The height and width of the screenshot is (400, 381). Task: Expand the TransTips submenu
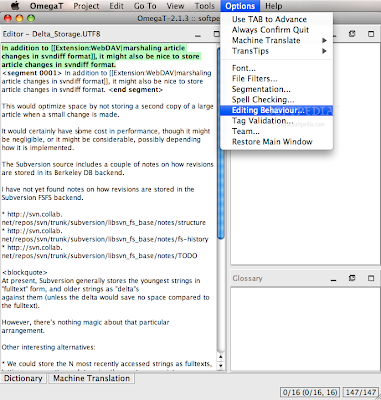[x=276, y=51]
